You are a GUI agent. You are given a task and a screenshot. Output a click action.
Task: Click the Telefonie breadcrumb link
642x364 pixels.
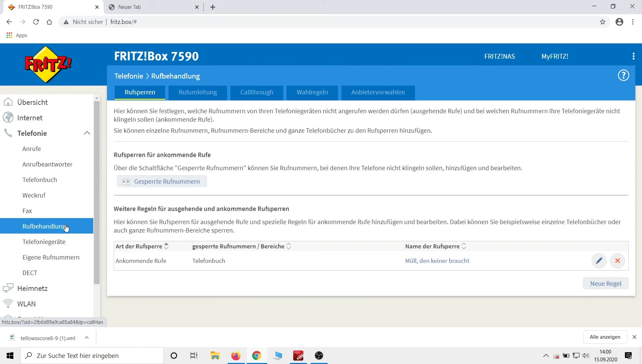[x=129, y=76]
